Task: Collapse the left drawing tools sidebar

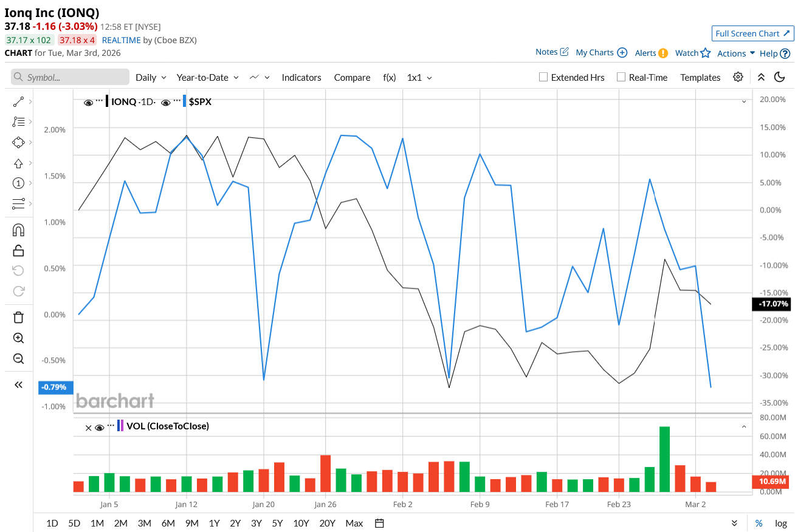Action: click(18, 384)
